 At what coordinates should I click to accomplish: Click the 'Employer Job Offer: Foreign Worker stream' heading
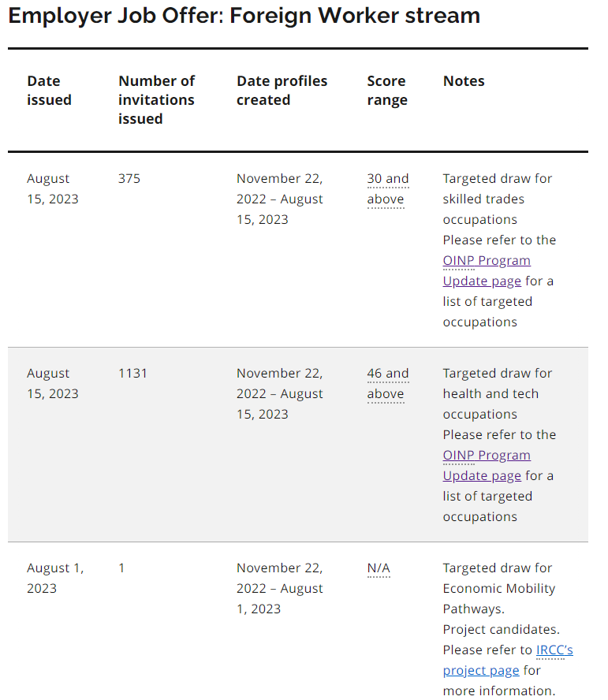pyautogui.click(x=244, y=16)
